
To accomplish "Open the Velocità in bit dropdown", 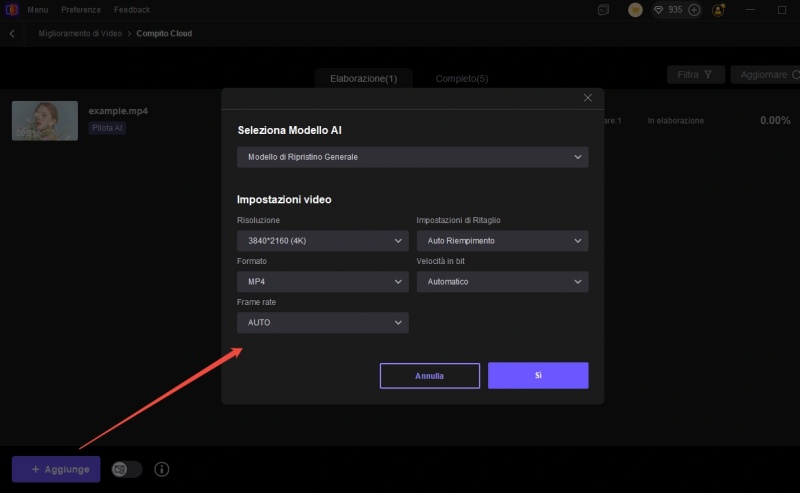I will 502,282.
